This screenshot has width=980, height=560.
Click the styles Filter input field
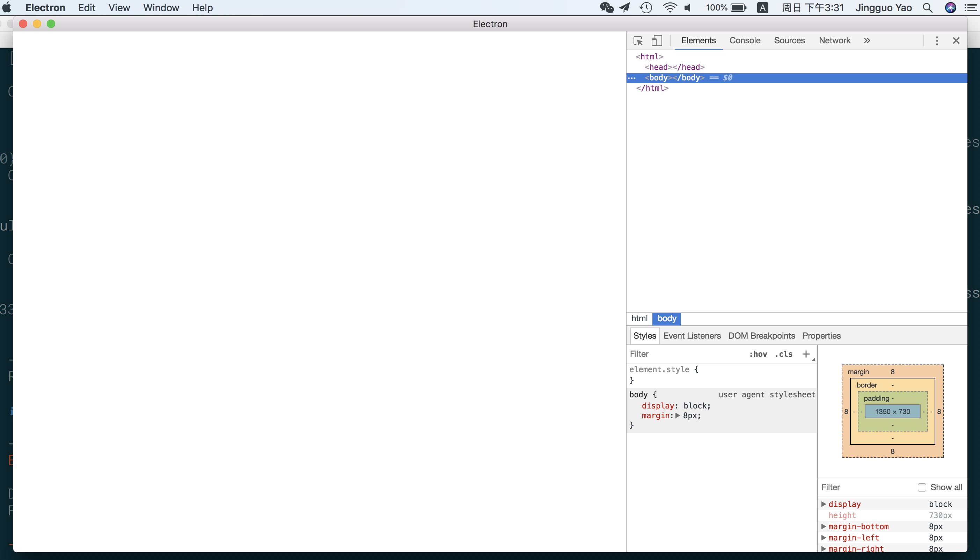673,354
